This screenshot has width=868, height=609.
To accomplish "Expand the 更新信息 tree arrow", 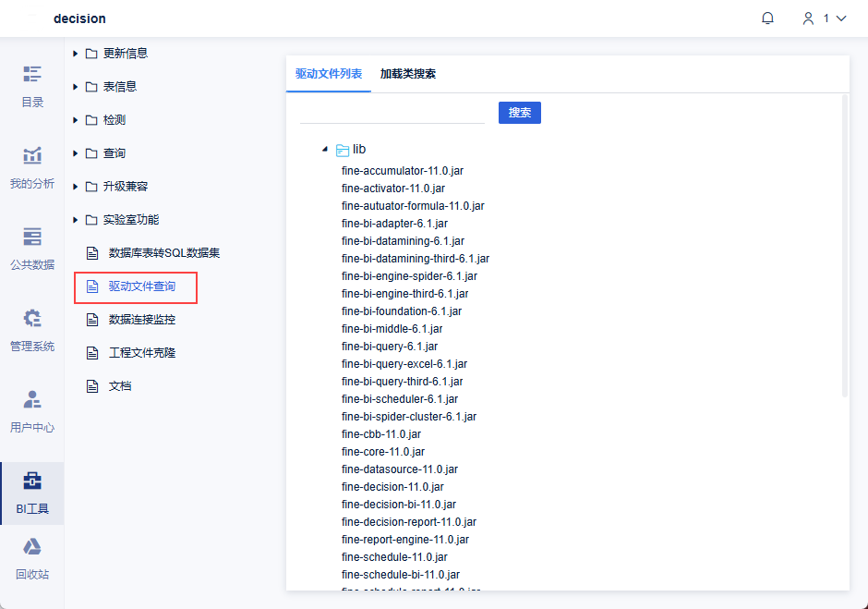I will tap(76, 54).
